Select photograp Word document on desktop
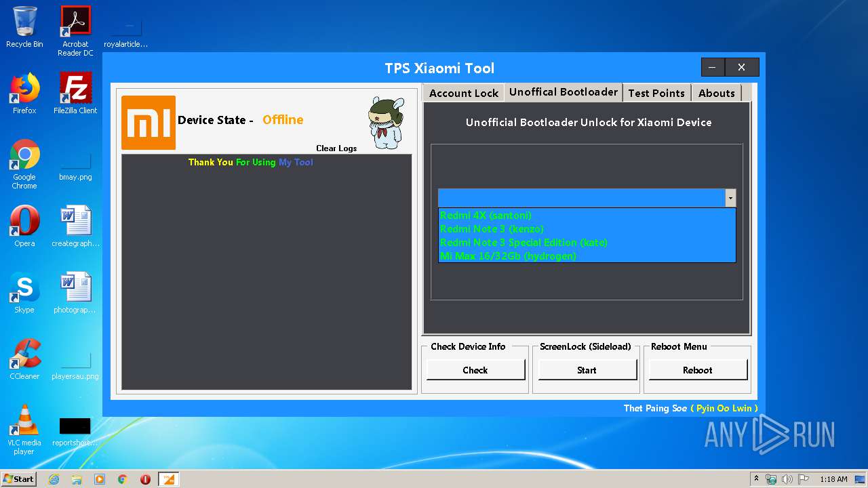This screenshot has height=488, width=868. pos(75,293)
